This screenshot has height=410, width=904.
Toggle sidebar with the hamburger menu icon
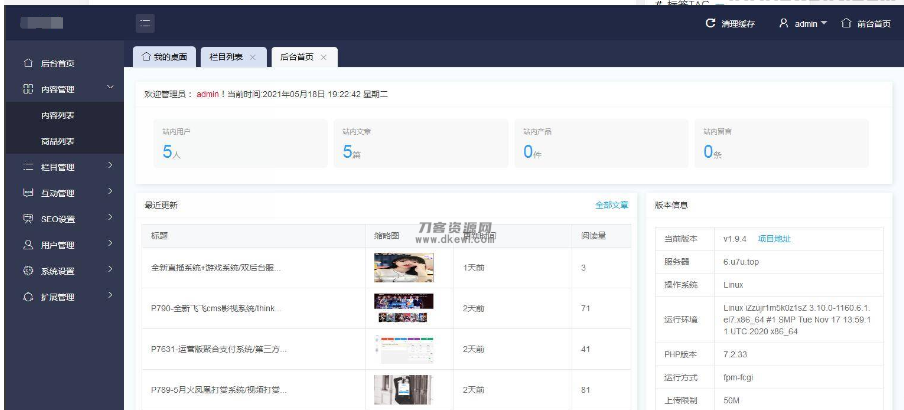tap(145, 24)
